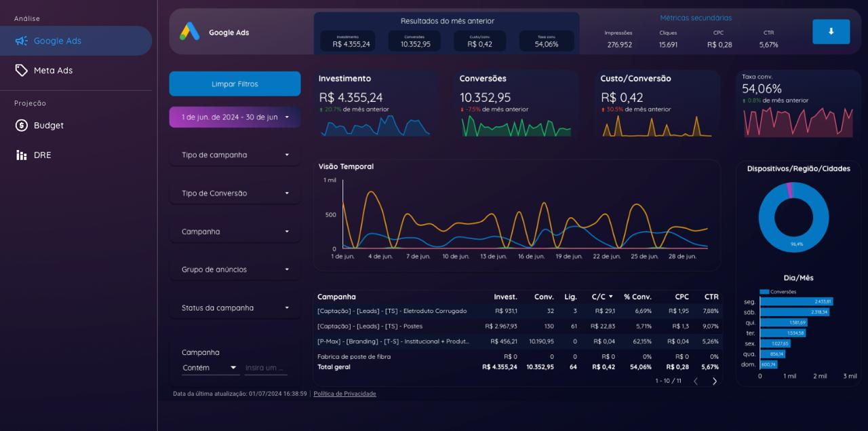Screen dimensions: 868x431
Task: Click the left-arrow pagination icon on the table
Action: click(695, 381)
